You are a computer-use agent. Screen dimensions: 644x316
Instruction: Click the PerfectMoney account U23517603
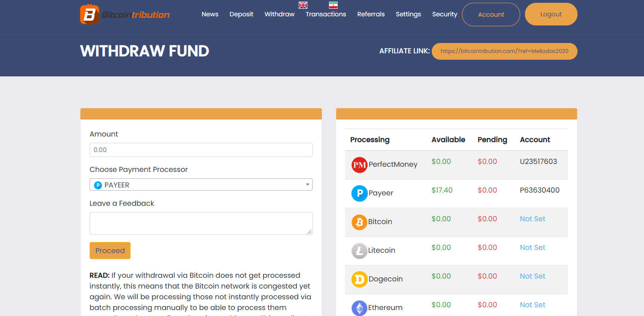click(538, 162)
